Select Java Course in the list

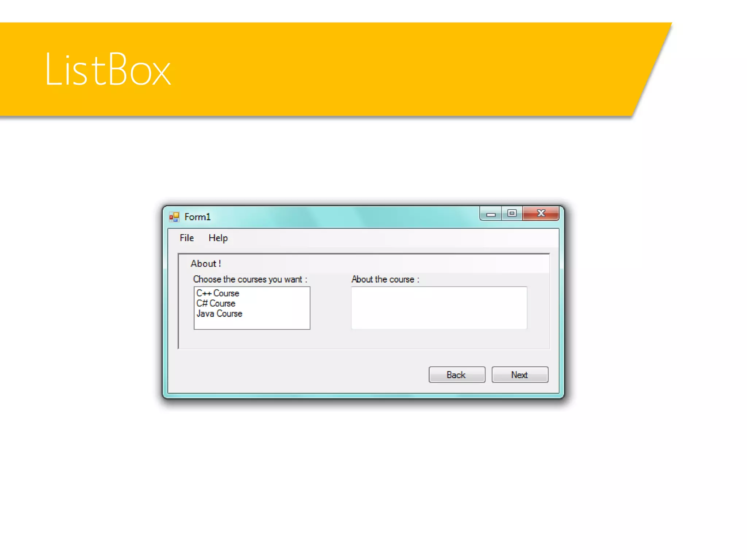point(219,314)
